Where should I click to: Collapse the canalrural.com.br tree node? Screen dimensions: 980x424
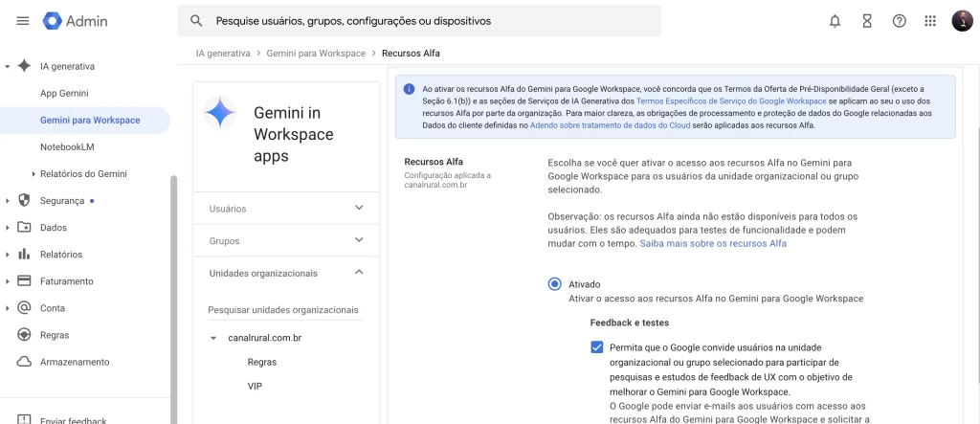tap(213, 338)
